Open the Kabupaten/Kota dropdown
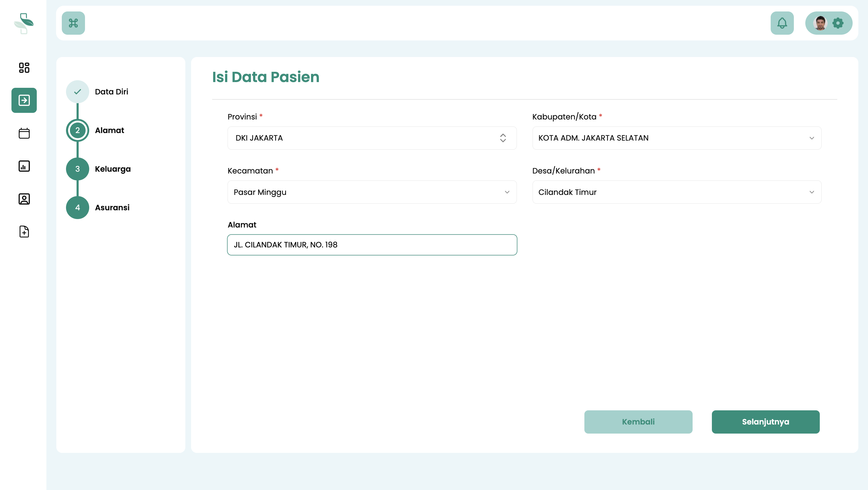Screen dimensions: 868x490 point(676,138)
